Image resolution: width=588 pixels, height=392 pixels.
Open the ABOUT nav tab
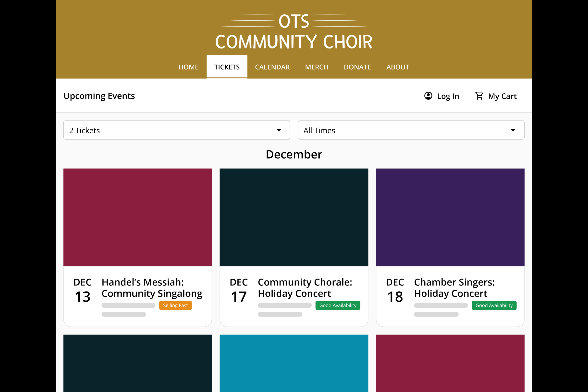[398, 67]
